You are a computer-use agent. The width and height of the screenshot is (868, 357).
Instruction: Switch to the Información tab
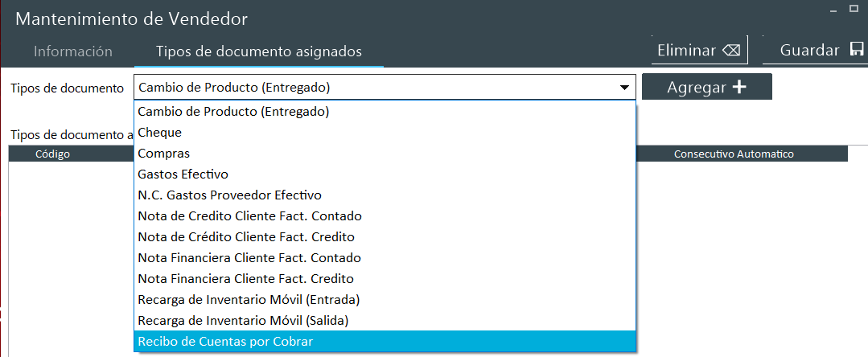click(x=73, y=51)
